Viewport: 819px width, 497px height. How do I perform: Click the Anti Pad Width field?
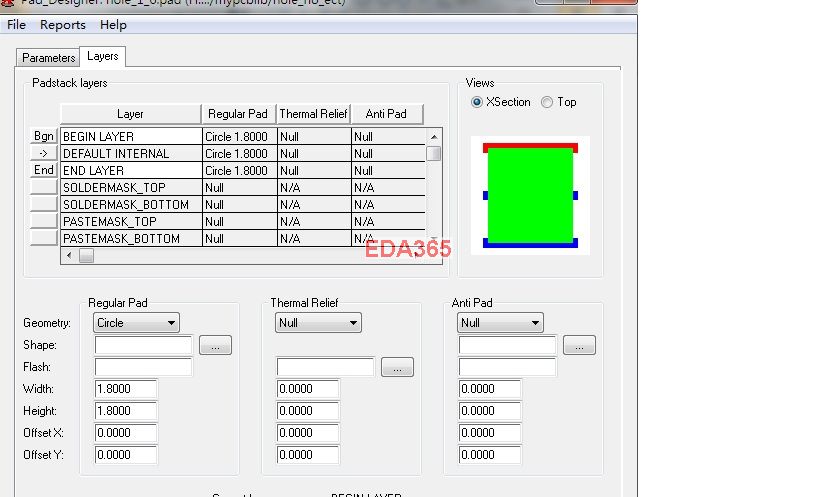[x=490, y=389]
